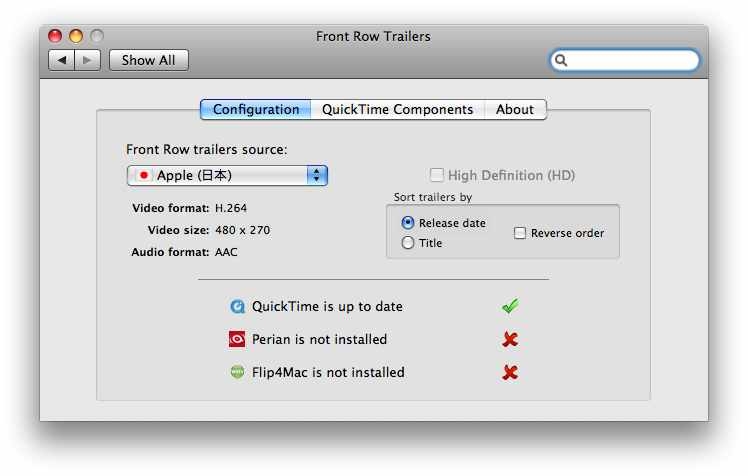Click the Show All button
Screen dimensions: 748x476
point(148,60)
